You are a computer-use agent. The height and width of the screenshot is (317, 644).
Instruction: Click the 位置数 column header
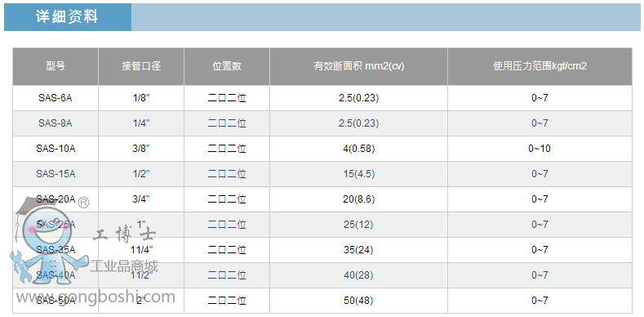point(227,67)
